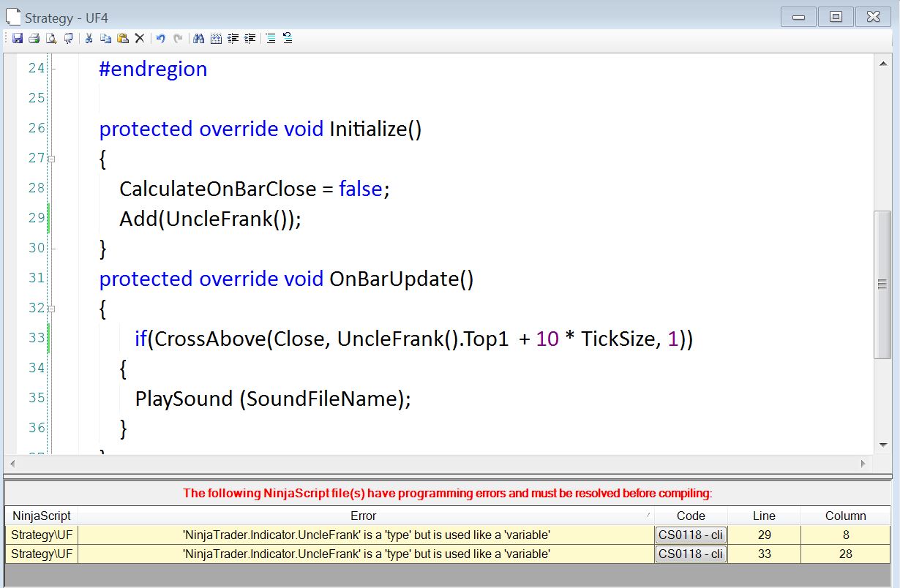This screenshot has height=588, width=900.
Task: Click the Strategy\UF cell in the first error row
Action: 41,535
